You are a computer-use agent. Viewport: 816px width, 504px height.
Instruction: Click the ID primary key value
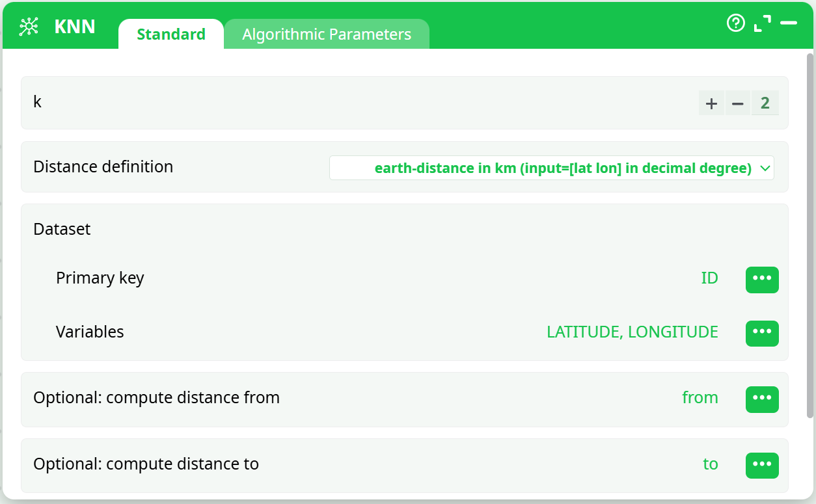[709, 278]
